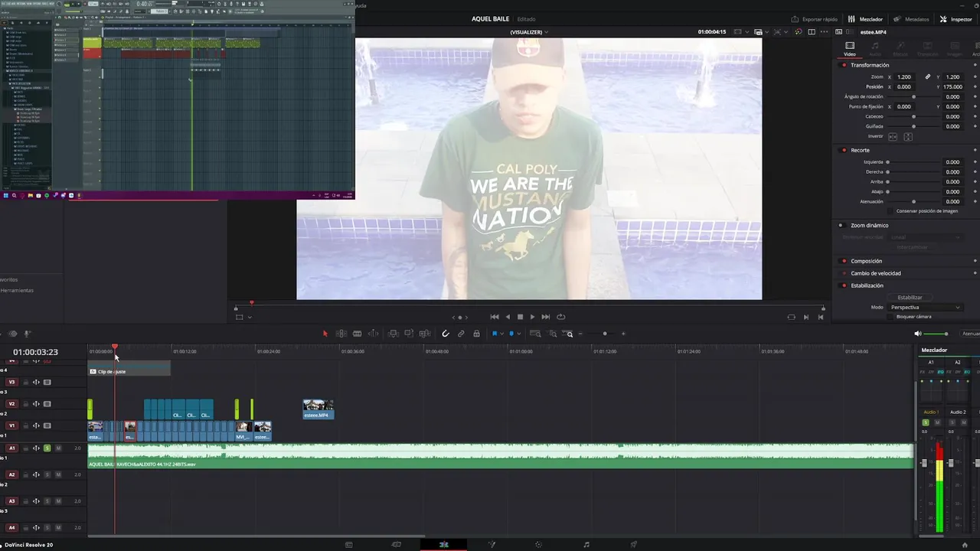Click the flip horizontal Invertir icon
This screenshot has height=551, width=980.
click(x=893, y=136)
